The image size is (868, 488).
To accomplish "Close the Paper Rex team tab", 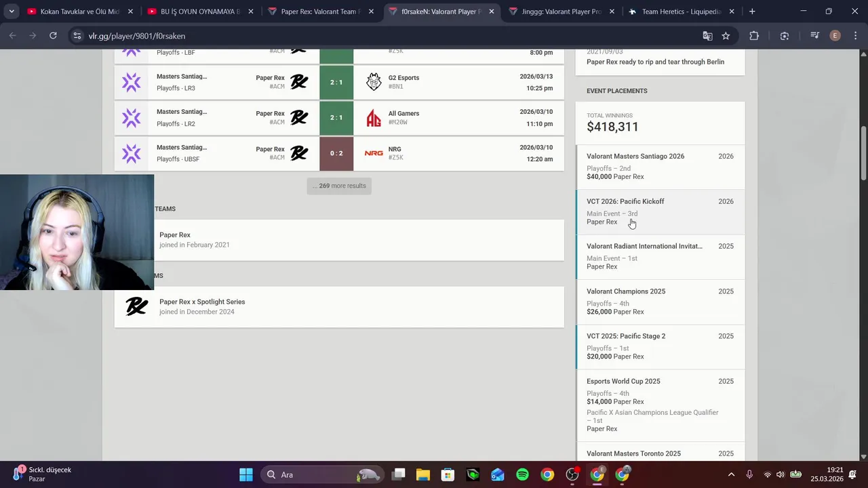I will pos(371,12).
